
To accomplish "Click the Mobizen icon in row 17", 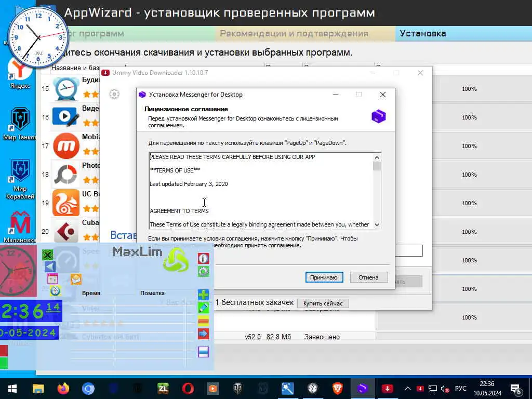I will tap(66, 146).
